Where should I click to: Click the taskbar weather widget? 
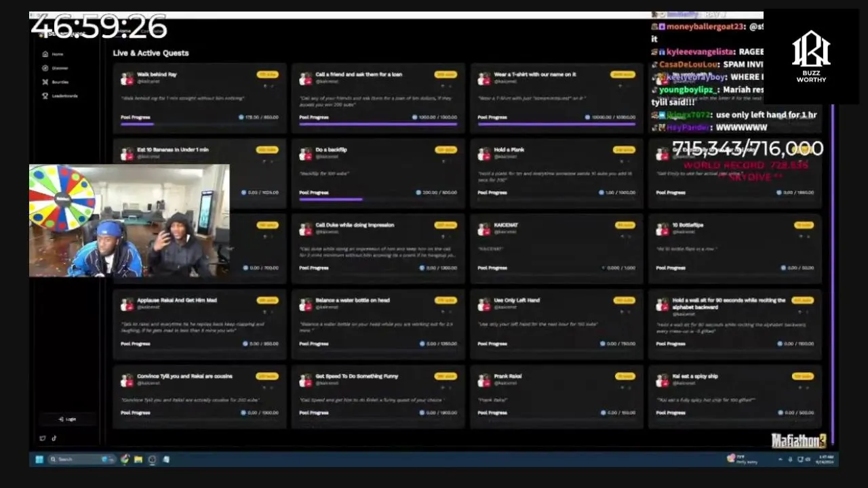(x=741, y=459)
